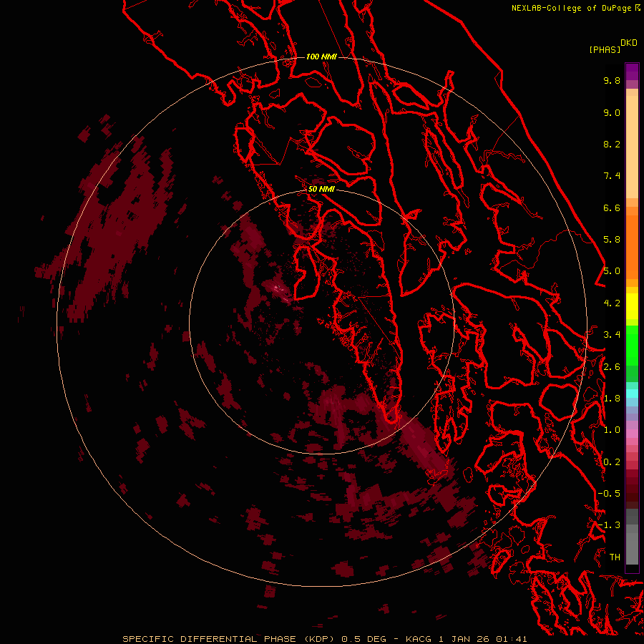
Task: Click the 6.6 legend value
Action: click(612, 208)
